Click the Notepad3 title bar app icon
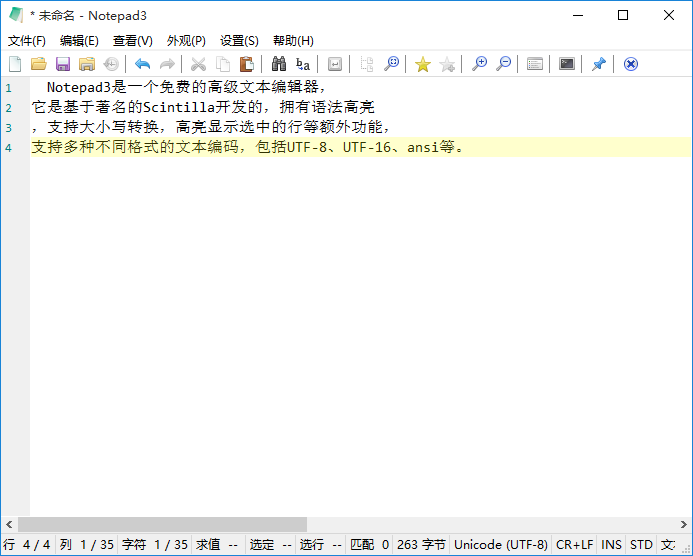 (16, 15)
